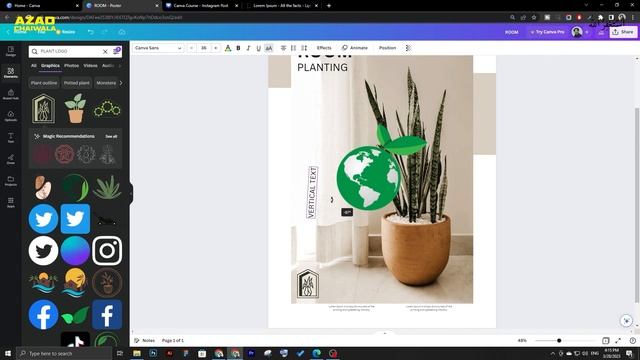640x360 pixels.
Task: Clear the PLANT LOGO search text
Action: pyautogui.click(x=105, y=51)
